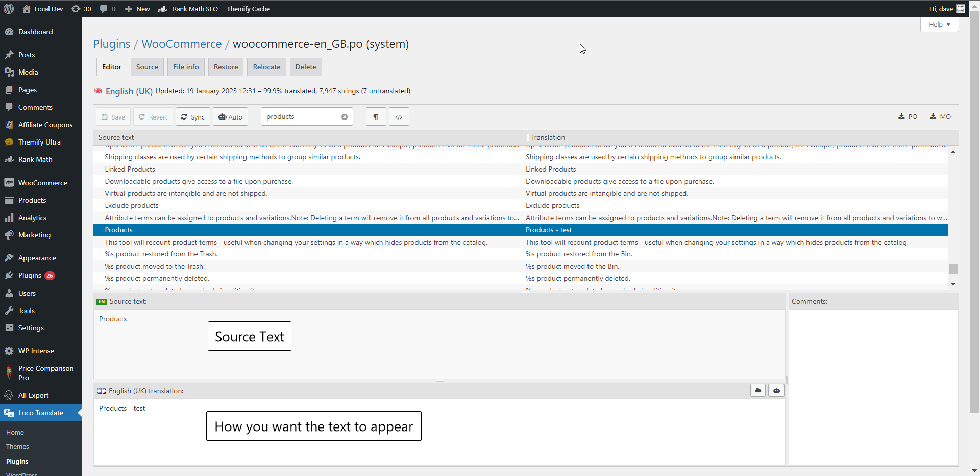Click the Users icon in sidebar
The height and width of the screenshot is (476, 980).
(9, 293)
